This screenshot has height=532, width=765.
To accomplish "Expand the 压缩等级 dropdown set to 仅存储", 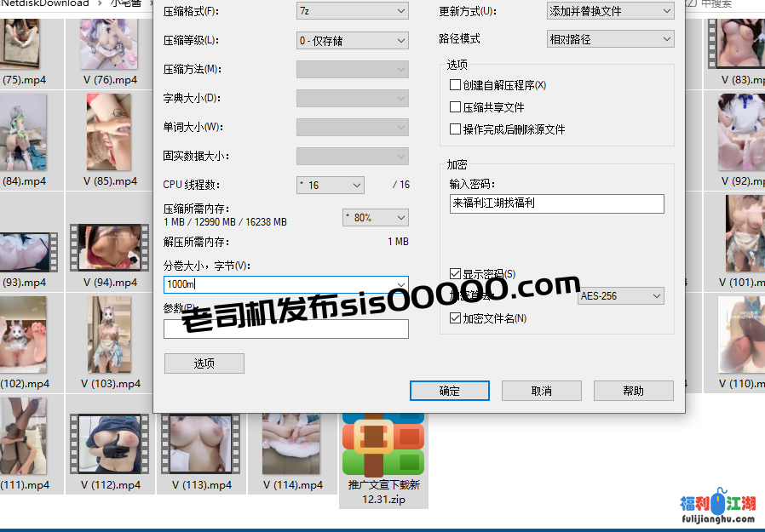I will click(352, 40).
